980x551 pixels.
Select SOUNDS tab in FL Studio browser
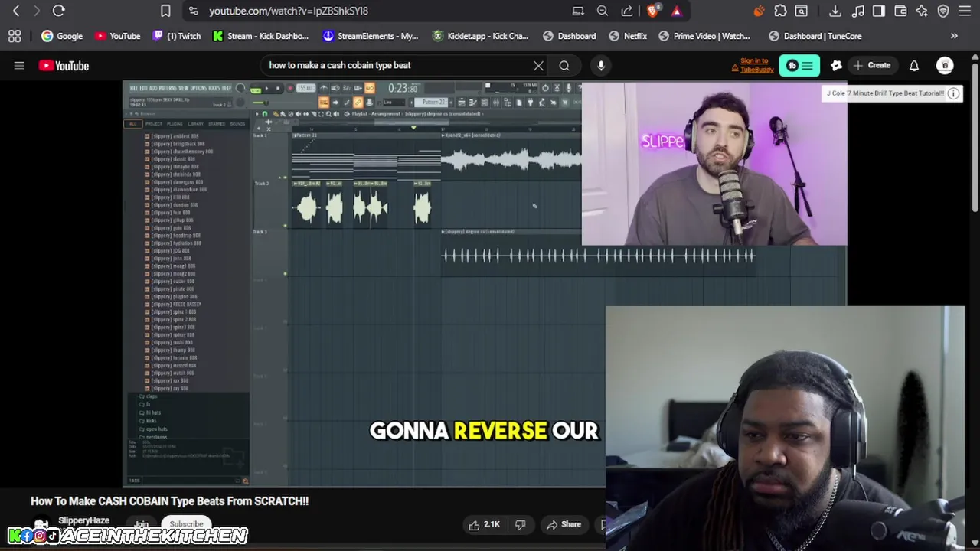pyautogui.click(x=237, y=124)
